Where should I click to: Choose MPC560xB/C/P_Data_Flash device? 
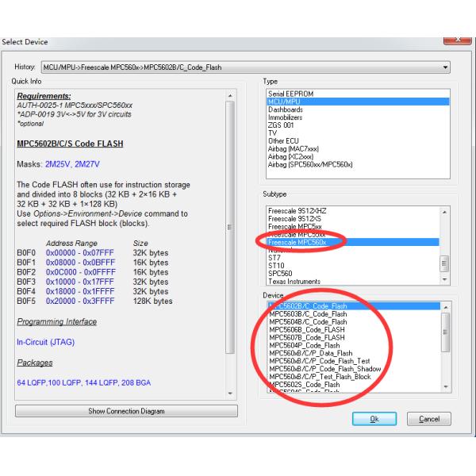coord(311,353)
